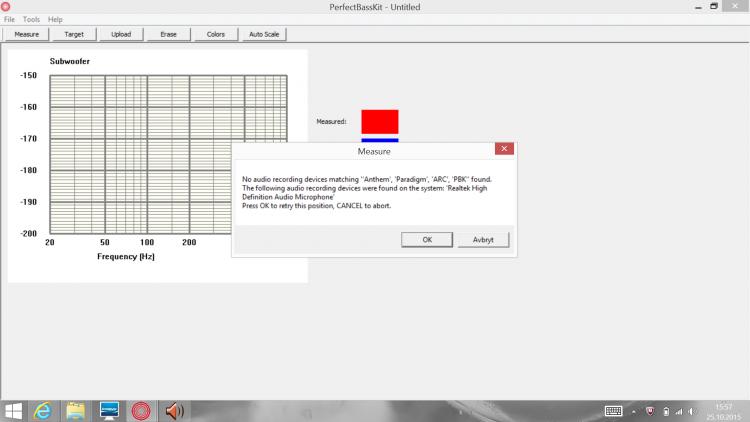Click the speaker app taskbar icon

point(174,411)
